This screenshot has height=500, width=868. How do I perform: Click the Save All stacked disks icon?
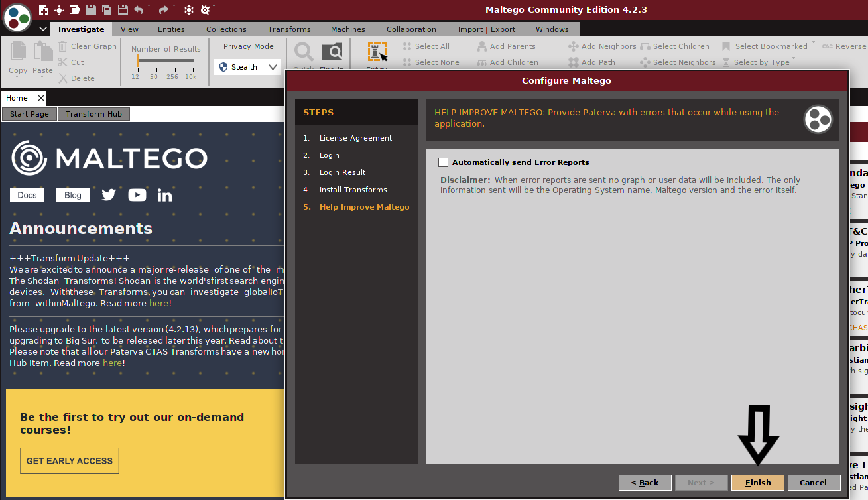tap(106, 10)
